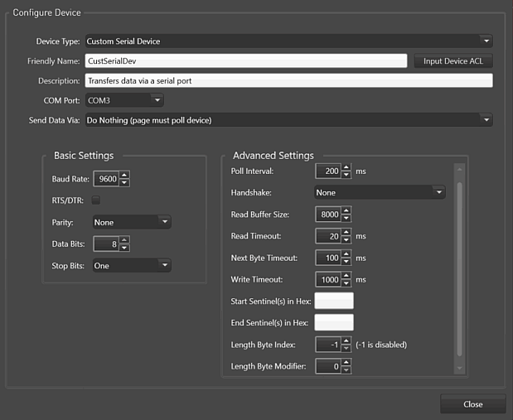Open the Device Type dropdown
This screenshot has width=513, height=420.
[289, 41]
